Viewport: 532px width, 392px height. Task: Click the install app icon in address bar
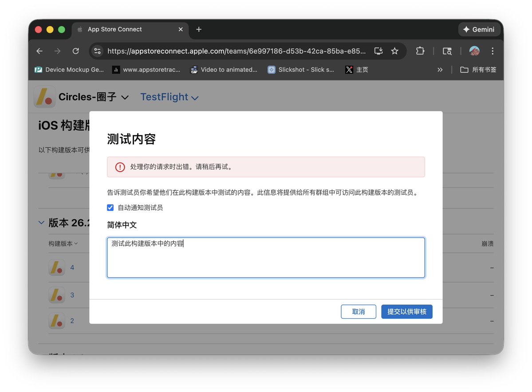[x=378, y=51]
